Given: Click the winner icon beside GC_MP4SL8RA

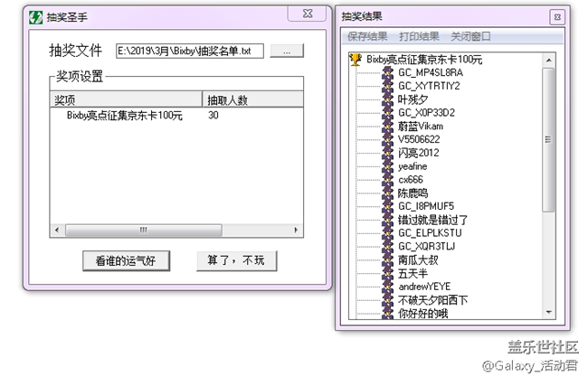Looking at the screenshot, I should point(387,72).
